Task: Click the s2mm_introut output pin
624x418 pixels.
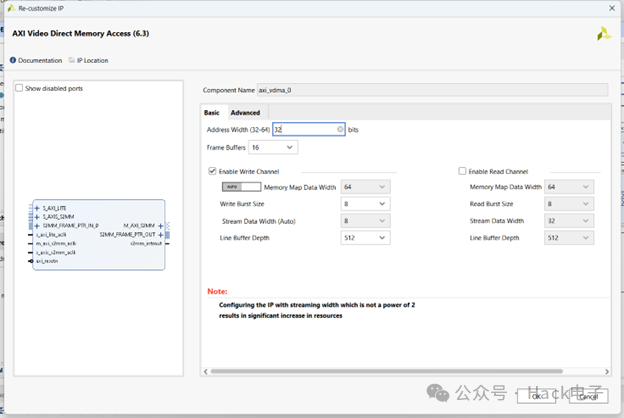Action: coord(167,244)
